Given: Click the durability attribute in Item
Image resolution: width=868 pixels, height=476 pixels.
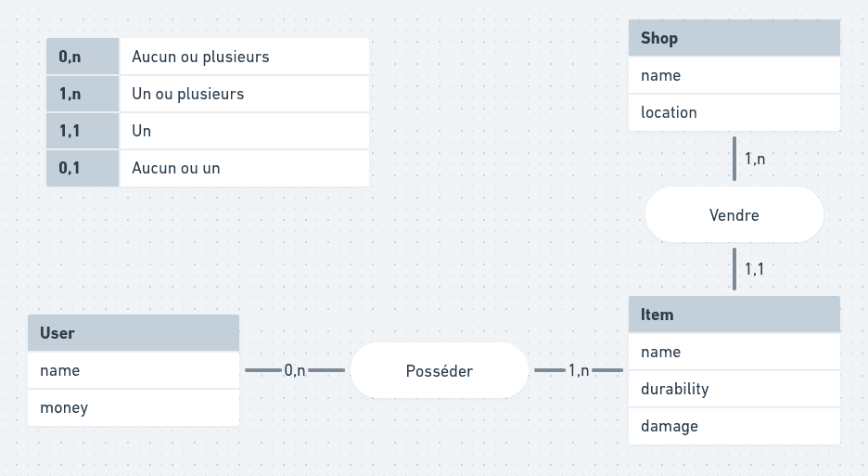Looking at the screenshot, I should point(734,389).
